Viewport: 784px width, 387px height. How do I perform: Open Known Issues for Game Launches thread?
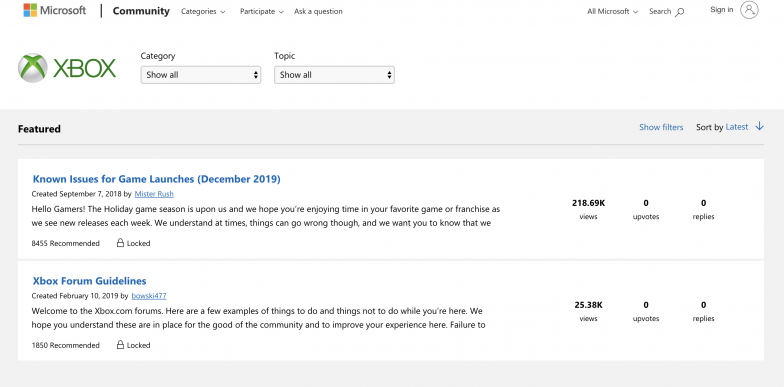[x=156, y=179]
